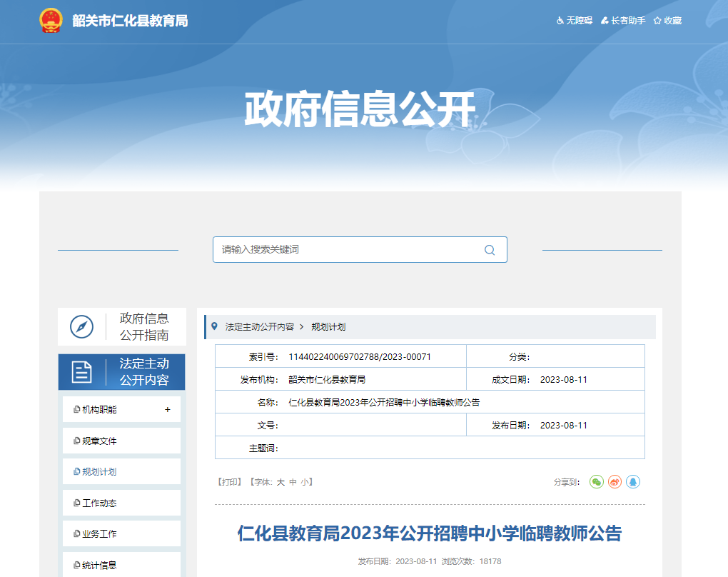Click the search magnifier icon
The image size is (728, 577).
point(490,250)
